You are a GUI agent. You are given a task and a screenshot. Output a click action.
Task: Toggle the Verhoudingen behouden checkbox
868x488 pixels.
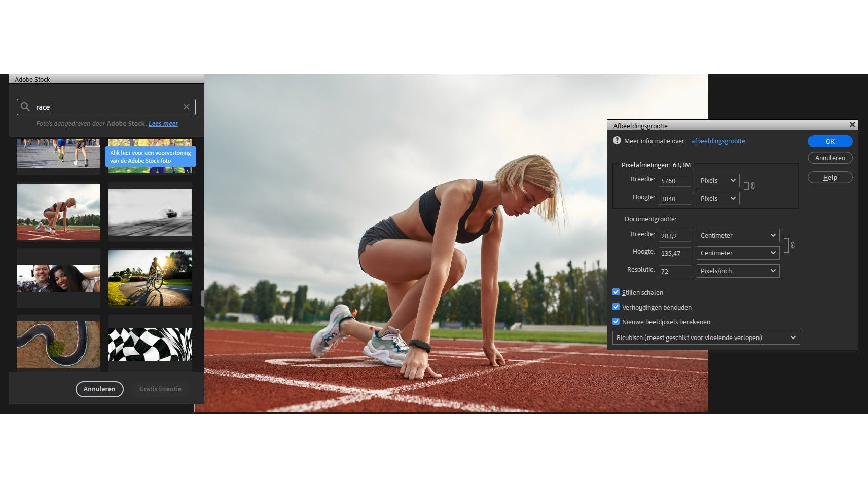tap(616, 307)
